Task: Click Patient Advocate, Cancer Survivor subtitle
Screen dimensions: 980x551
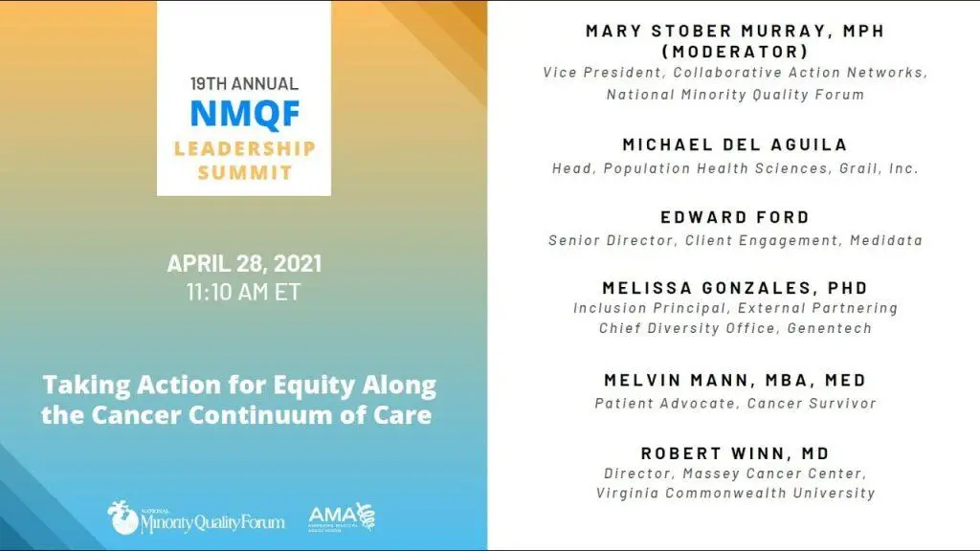Action: (735, 403)
